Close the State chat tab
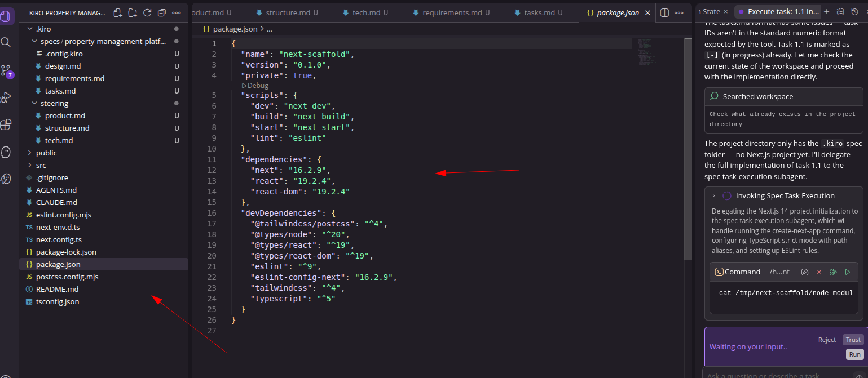The image size is (868, 378). tap(725, 11)
